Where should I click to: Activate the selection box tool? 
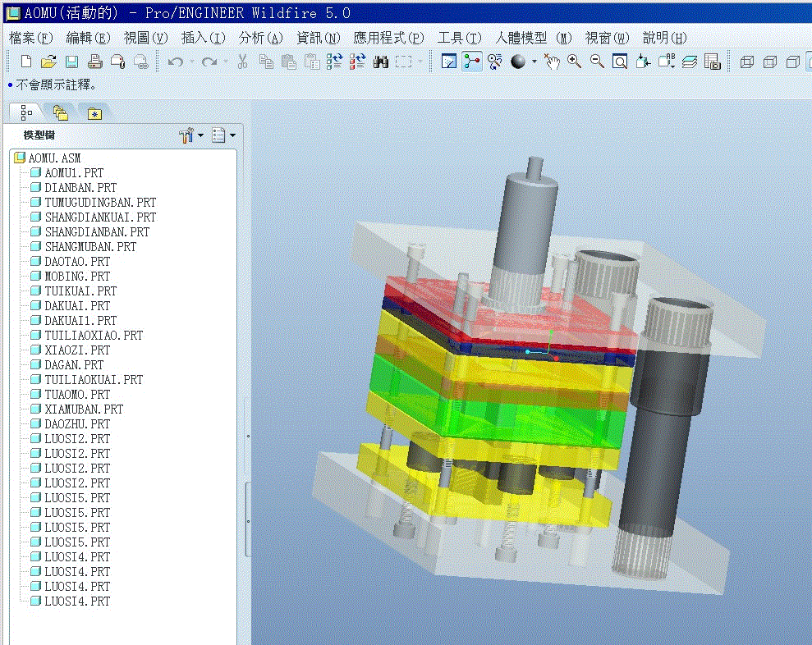[x=403, y=62]
